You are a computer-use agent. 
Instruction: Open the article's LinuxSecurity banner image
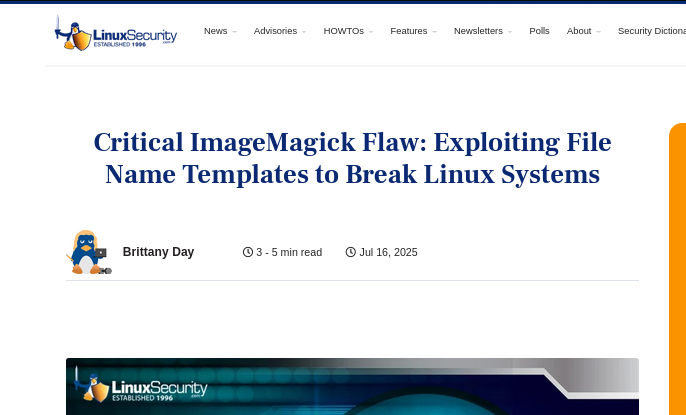[x=352, y=387]
